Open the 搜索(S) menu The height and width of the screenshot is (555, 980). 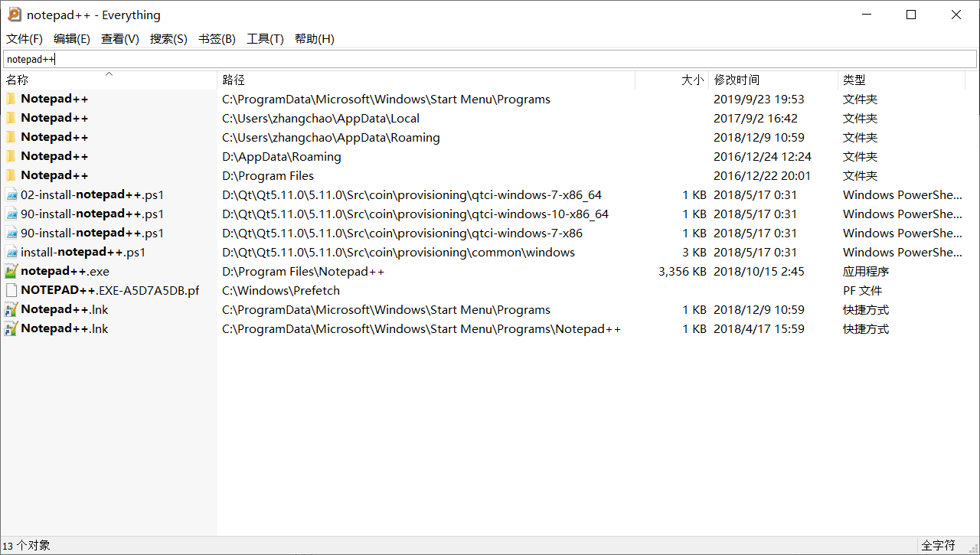168,39
